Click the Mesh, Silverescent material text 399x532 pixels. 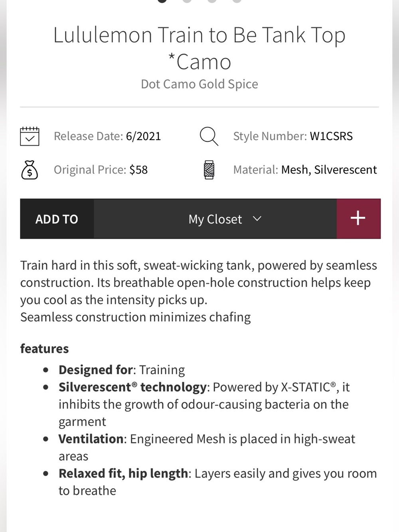tap(329, 170)
